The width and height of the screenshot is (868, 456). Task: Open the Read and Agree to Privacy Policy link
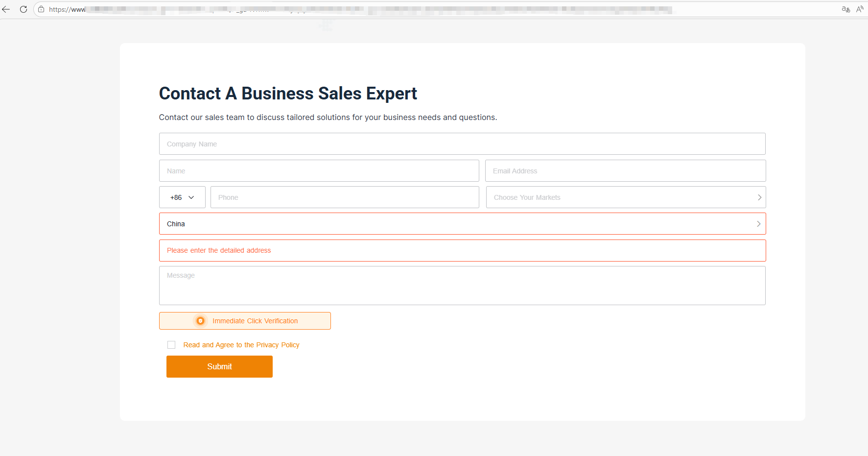[241, 345]
